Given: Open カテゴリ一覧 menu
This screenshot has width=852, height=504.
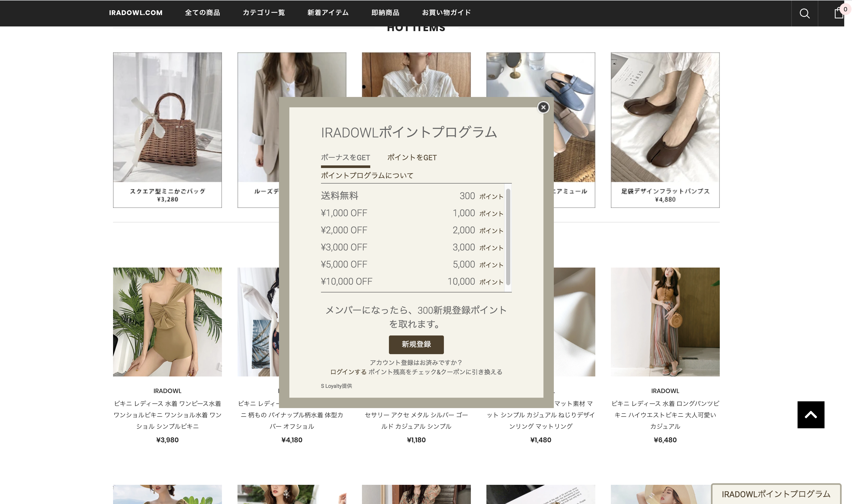Looking at the screenshot, I should click(x=263, y=12).
